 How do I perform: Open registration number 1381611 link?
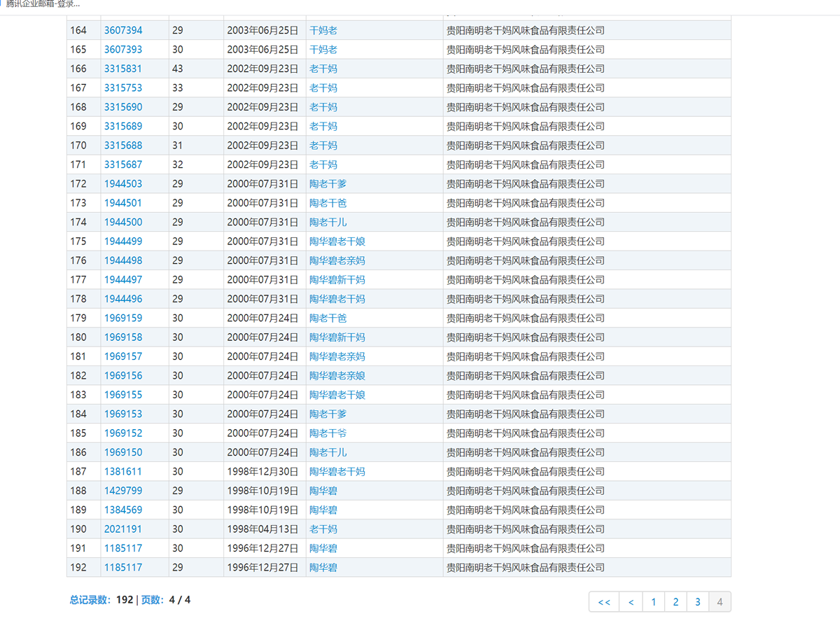(123, 471)
